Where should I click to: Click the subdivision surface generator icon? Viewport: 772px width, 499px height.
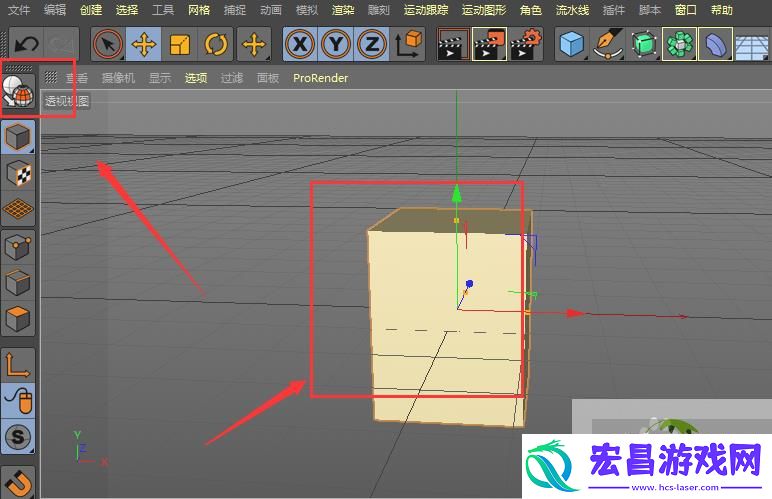click(x=644, y=45)
